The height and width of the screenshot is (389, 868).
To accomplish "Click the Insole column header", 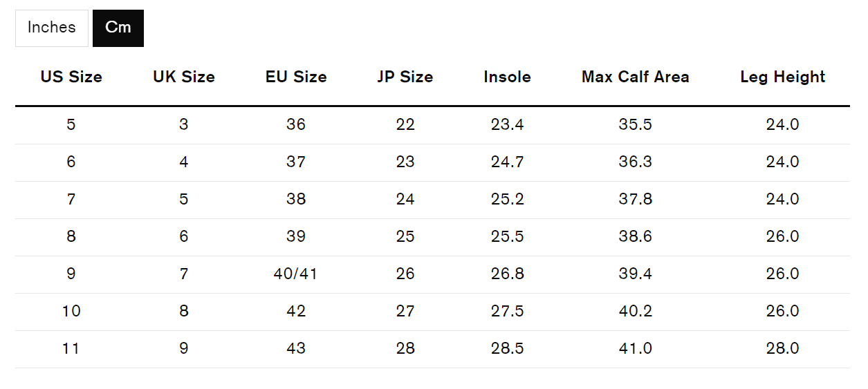I will 508,77.
